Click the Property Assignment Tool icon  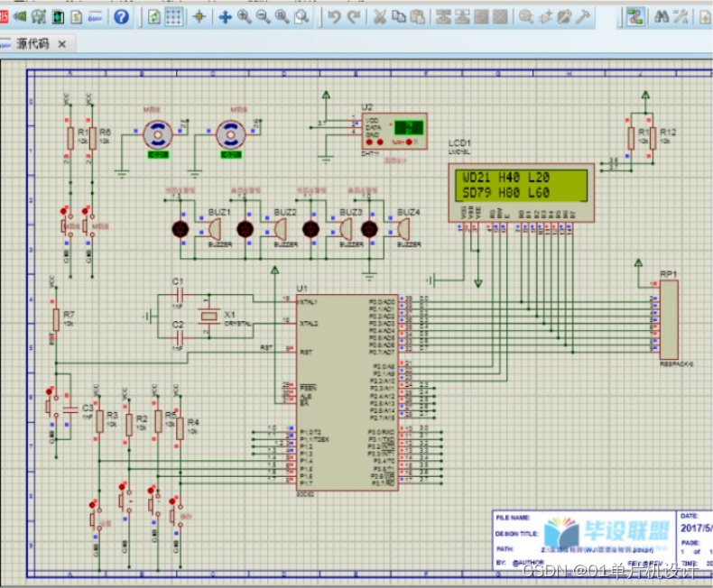pos(681,17)
